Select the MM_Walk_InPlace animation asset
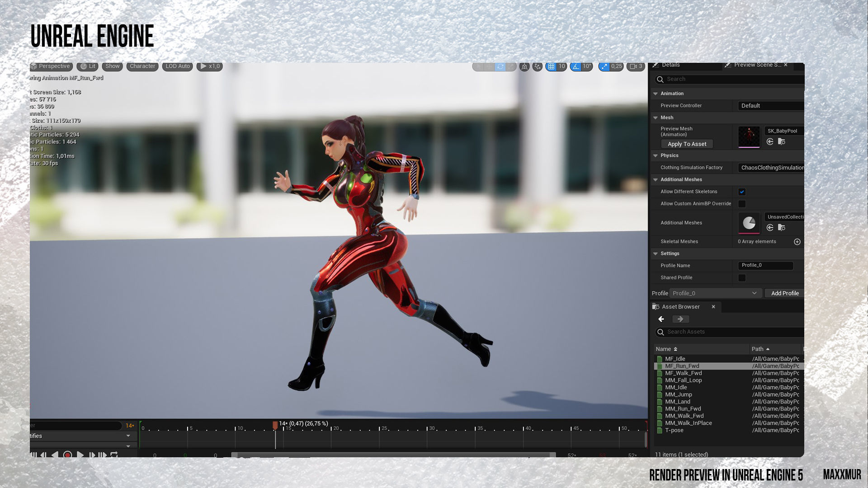This screenshot has width=868, height=488. pyautogui.click(x=688, y=423)
